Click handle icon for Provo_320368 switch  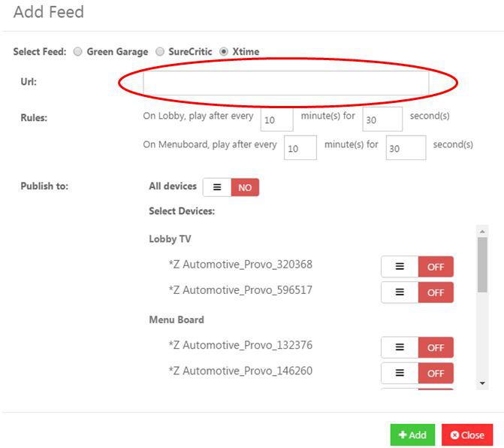point(400,267)
